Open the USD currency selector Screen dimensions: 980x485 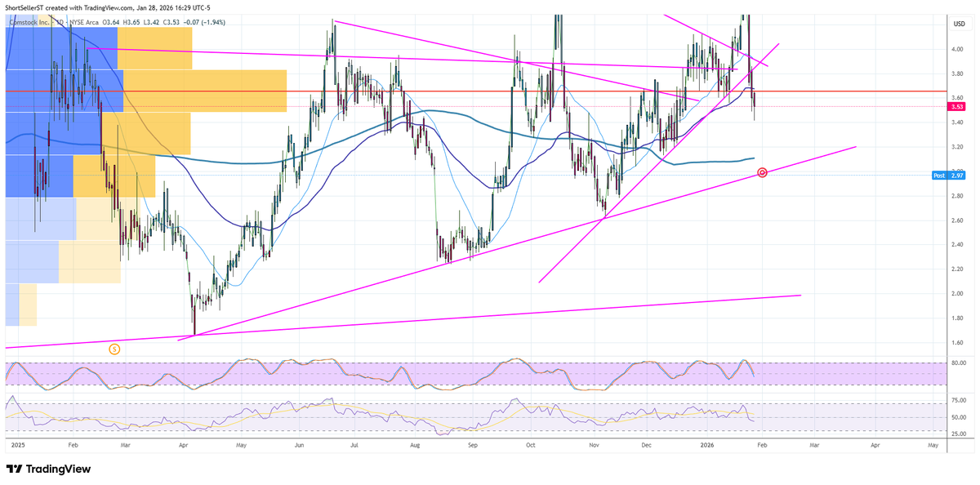point(960,23)
